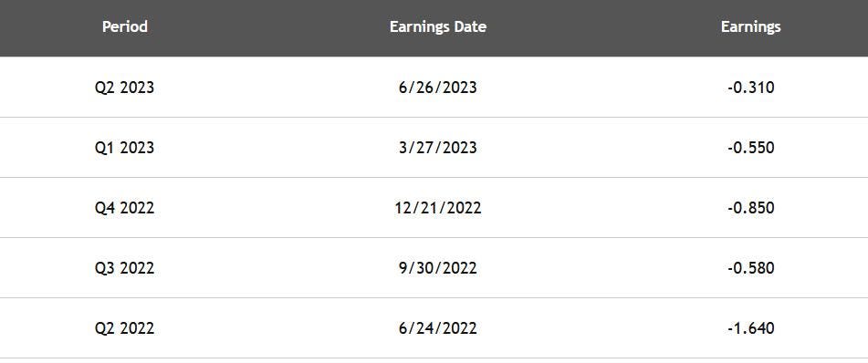Viewport: 868px width, 363px height.
Task: Click the Earnings column header
Action: (750, 26)
